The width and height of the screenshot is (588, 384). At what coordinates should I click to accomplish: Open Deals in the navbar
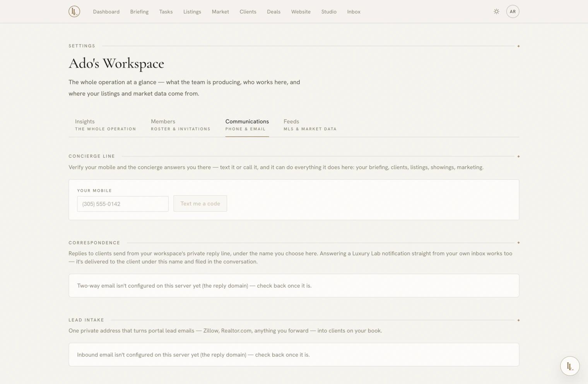(x=273, y=12)
